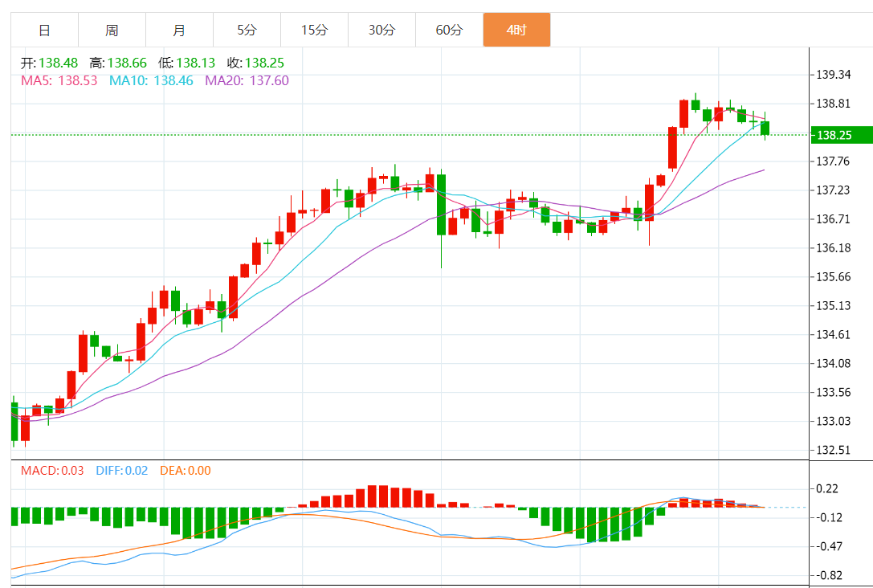This screenshot has height=588, width=873.
Task: Click the 139.34 price axis label
Action: tap(833, 75)
